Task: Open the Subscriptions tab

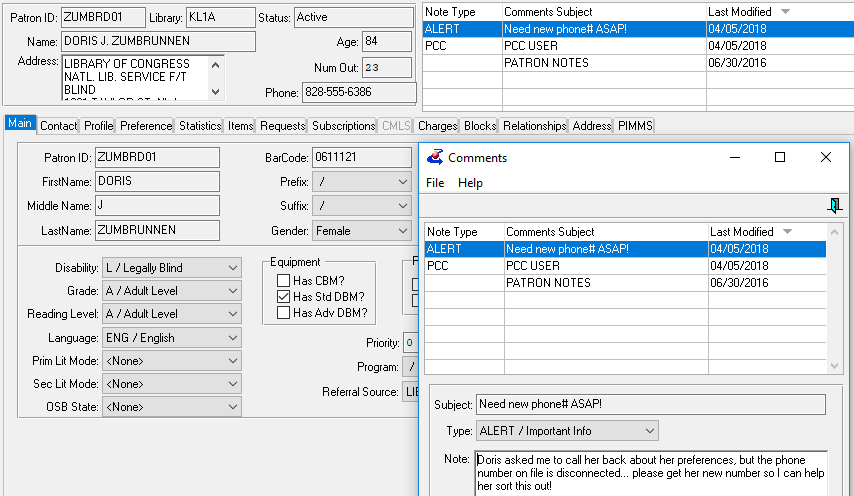Action: [x=343, y=126]
